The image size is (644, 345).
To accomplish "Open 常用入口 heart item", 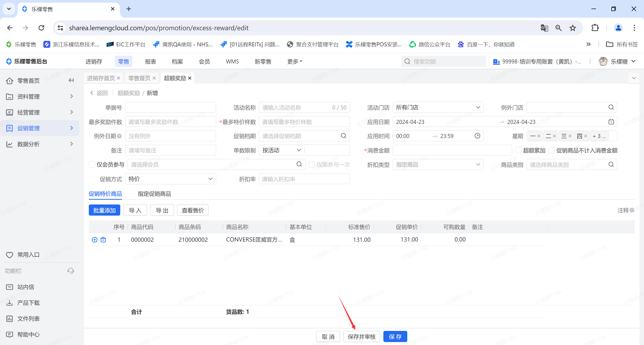I will tap(23, 255).
